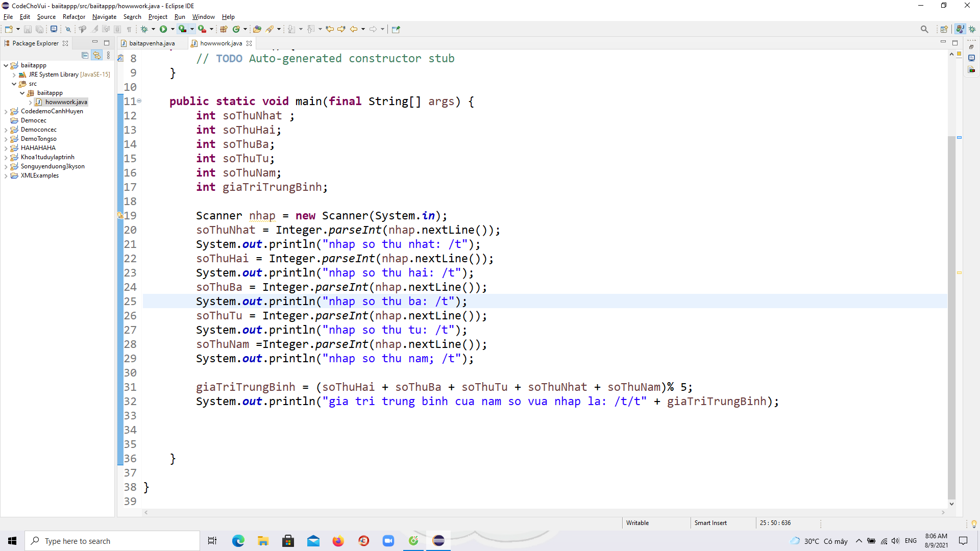Expand the CodedemoCanhHuyen project
Viewport: 980px width, 551px height.
pos(6,111)
